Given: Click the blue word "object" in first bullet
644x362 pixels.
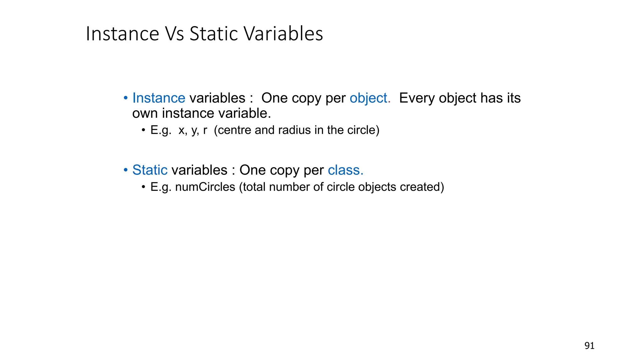Looking at the screenshot, I should click(x=368, y=98).
